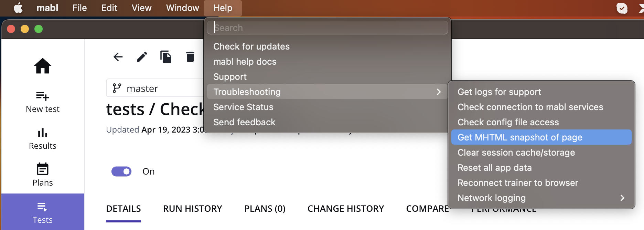Click the pencil edit icon
The image size is (644, 230).
pos(142,57)
